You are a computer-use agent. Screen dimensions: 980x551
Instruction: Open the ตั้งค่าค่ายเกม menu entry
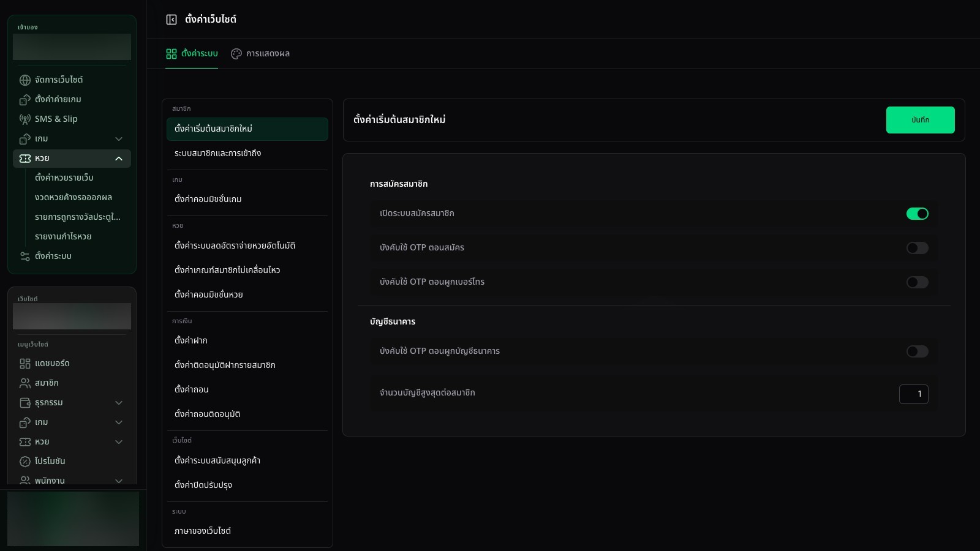[72, 100]
